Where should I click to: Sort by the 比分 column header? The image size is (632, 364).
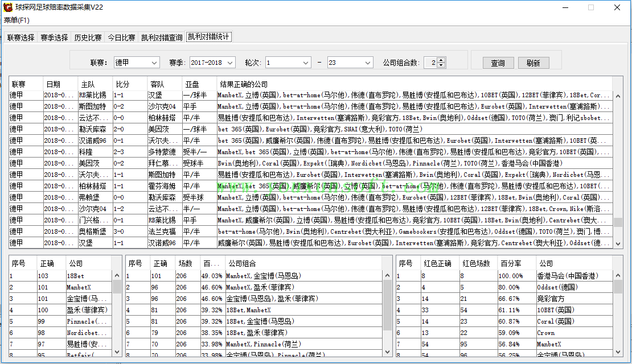[130, 84]
